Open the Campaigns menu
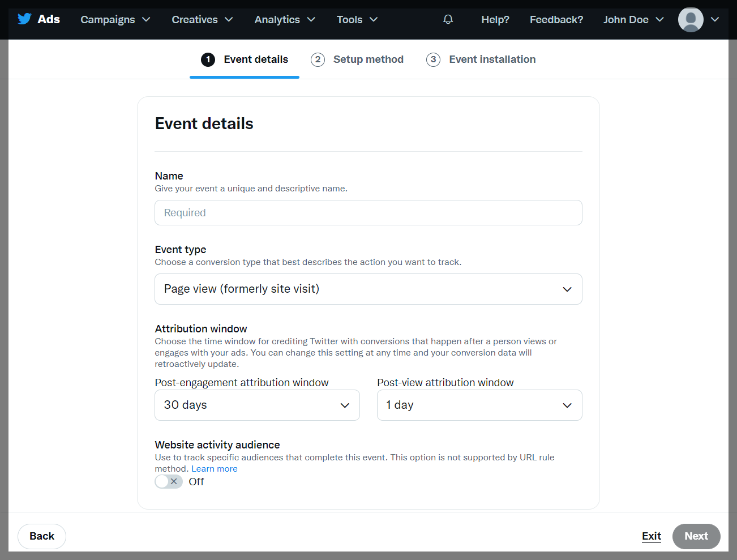The height and width of the screenshot is (560, 737). (x=115, y=20)
